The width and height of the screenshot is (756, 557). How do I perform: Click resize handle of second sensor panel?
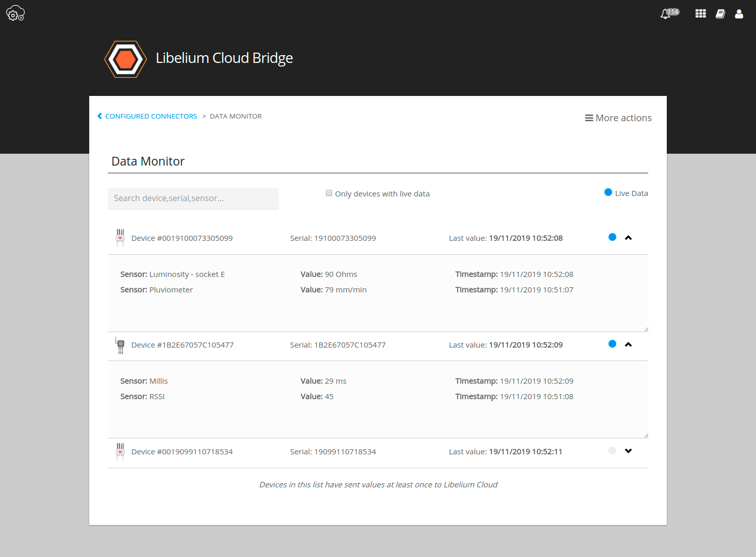coord(646,435)
